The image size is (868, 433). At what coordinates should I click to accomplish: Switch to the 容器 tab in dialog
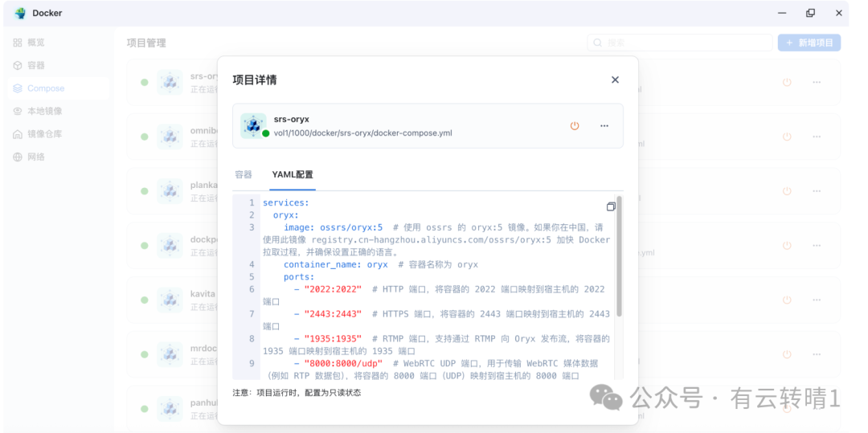244,175
